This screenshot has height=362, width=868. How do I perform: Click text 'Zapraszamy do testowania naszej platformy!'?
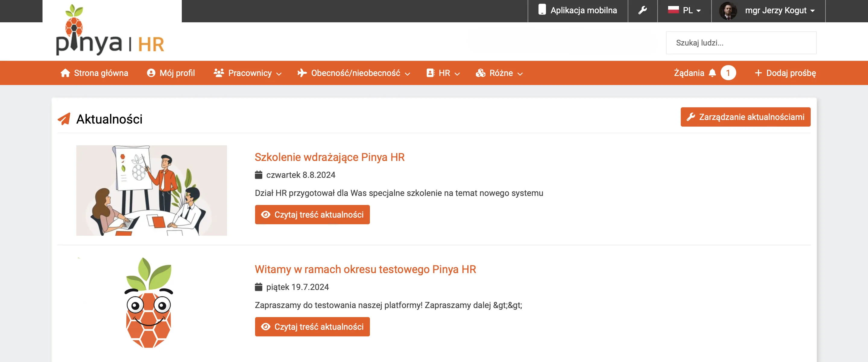point(338,305)
